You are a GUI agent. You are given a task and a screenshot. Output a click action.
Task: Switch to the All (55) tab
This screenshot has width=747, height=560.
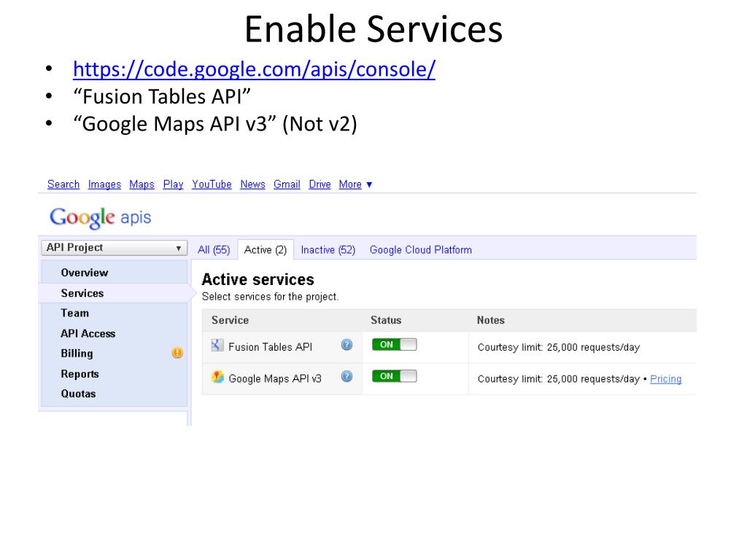[x=214, y=250]
